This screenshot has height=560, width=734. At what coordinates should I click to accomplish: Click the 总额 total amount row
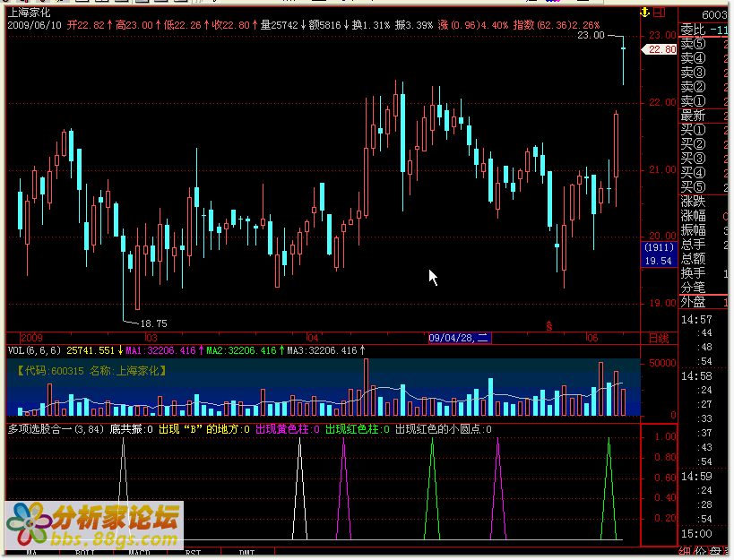(704, 259)
